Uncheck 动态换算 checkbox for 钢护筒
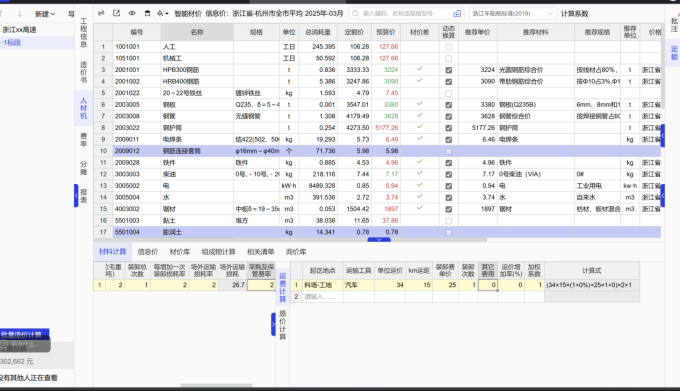Viewport: 680px width, 391px height. (x=448, y=128)
